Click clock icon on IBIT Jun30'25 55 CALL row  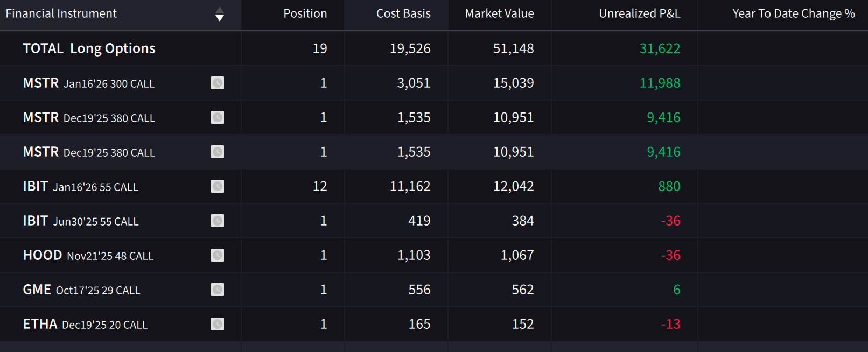tap(218, 221)
